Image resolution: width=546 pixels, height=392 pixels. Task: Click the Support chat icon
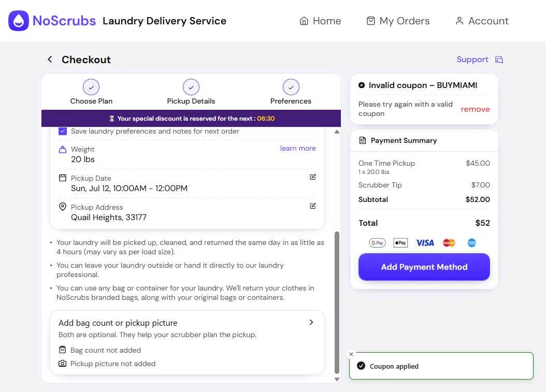click(499, 60)
